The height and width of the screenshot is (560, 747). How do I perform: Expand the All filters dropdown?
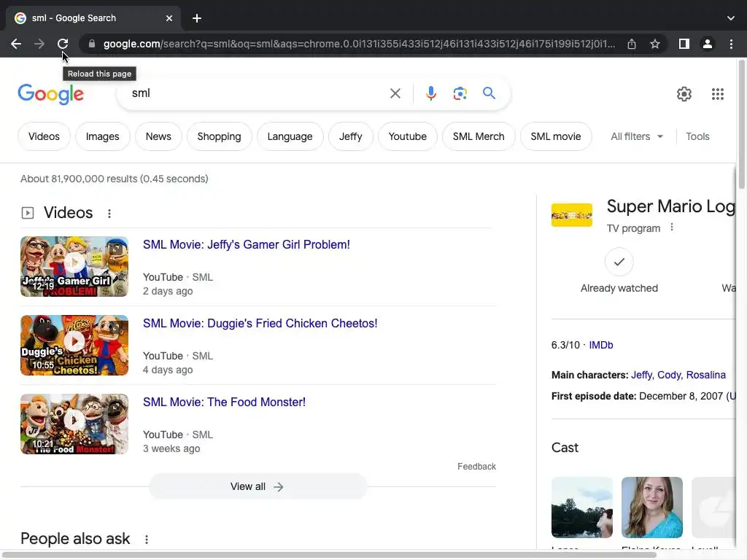coord(636,136)
